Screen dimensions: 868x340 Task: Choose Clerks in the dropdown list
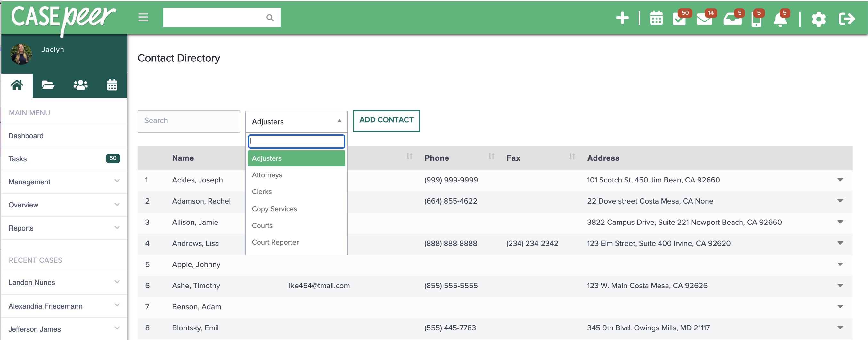tap(296, 192)
